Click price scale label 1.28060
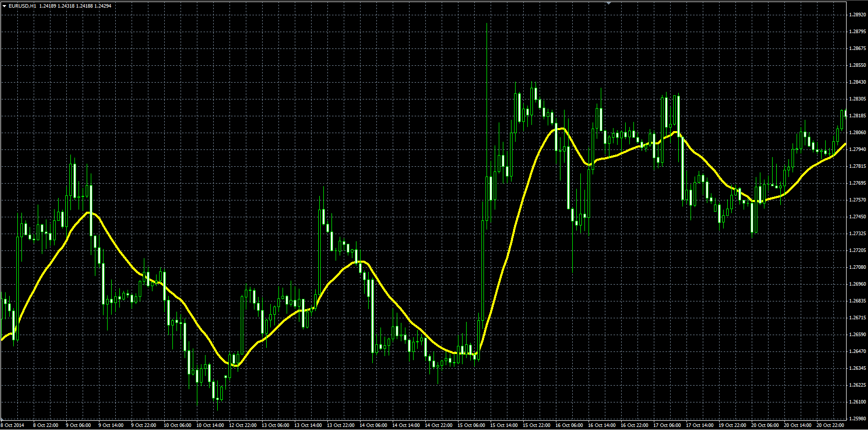This screenshot has height=430, width=868. [858, 133]
